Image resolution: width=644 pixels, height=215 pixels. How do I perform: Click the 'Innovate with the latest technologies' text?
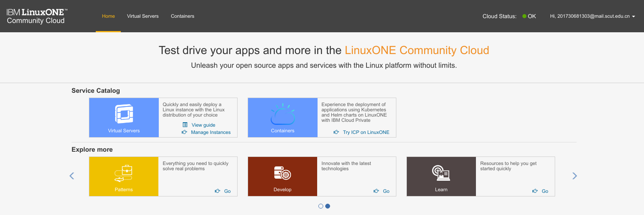coord(346,166)
